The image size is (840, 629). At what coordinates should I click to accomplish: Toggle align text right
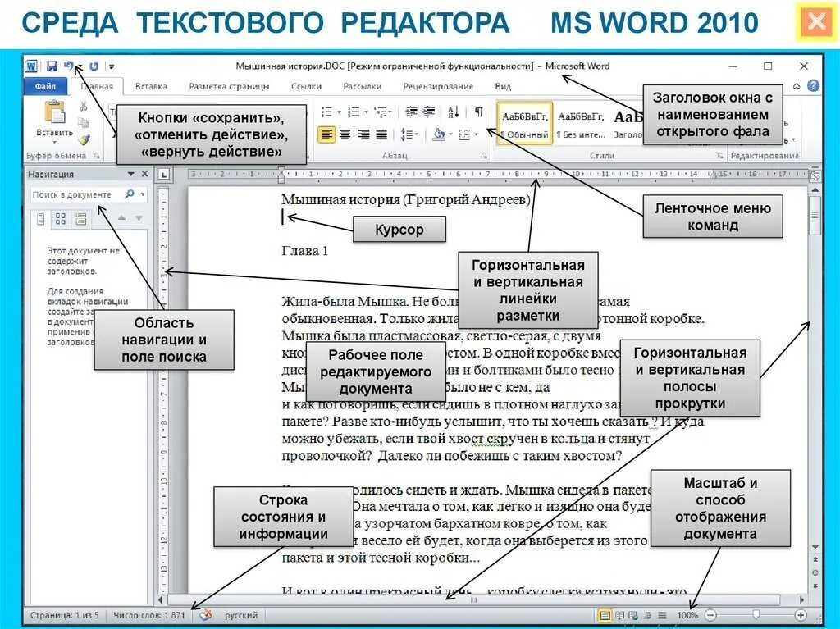point(363,134)
